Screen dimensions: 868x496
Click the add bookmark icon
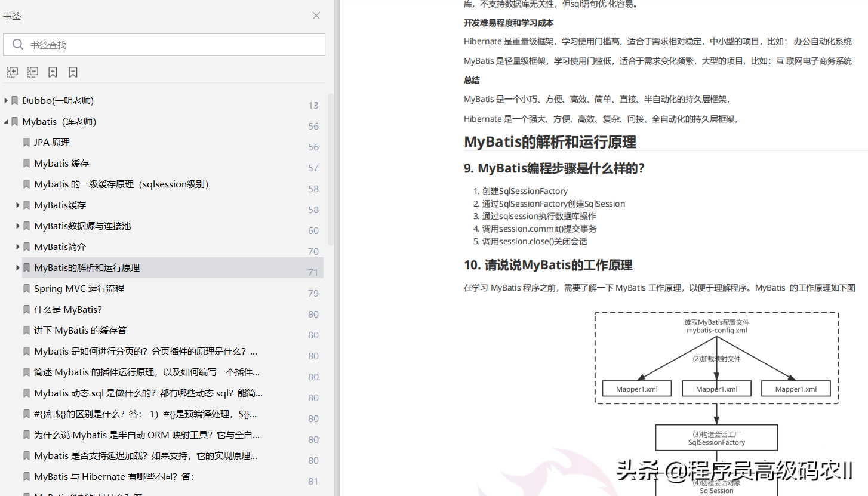click(53, 72)
